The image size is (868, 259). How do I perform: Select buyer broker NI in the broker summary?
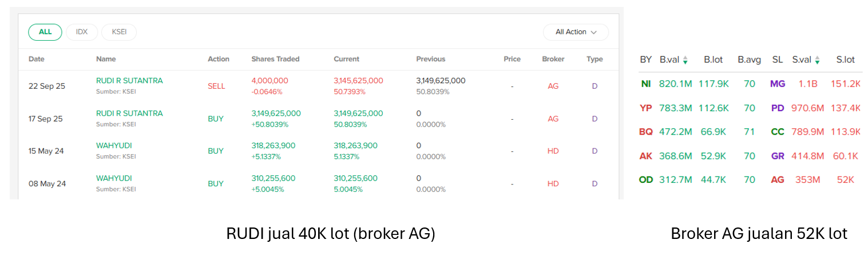pyautogui.click(x=646, y=84)
